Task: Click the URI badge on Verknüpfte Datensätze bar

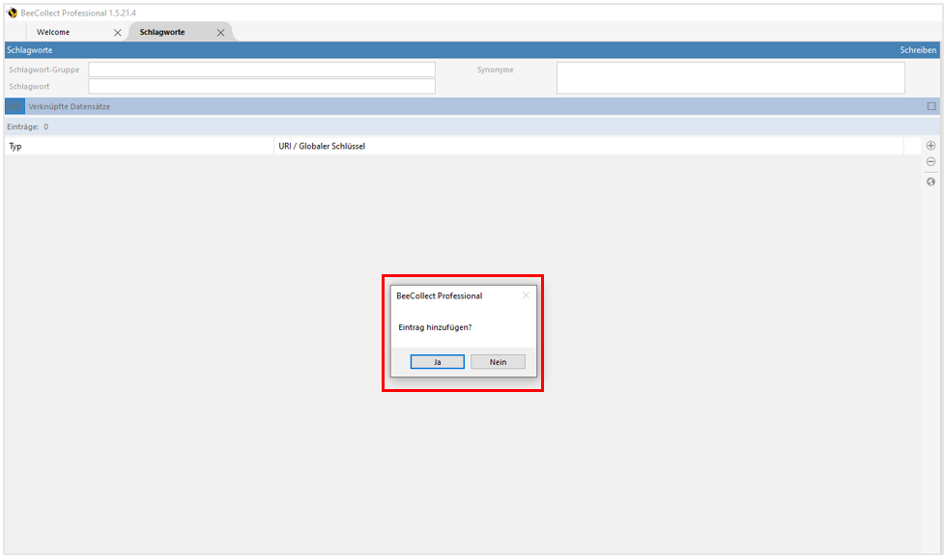Action: pyautogui.click(x=14, y=106)
